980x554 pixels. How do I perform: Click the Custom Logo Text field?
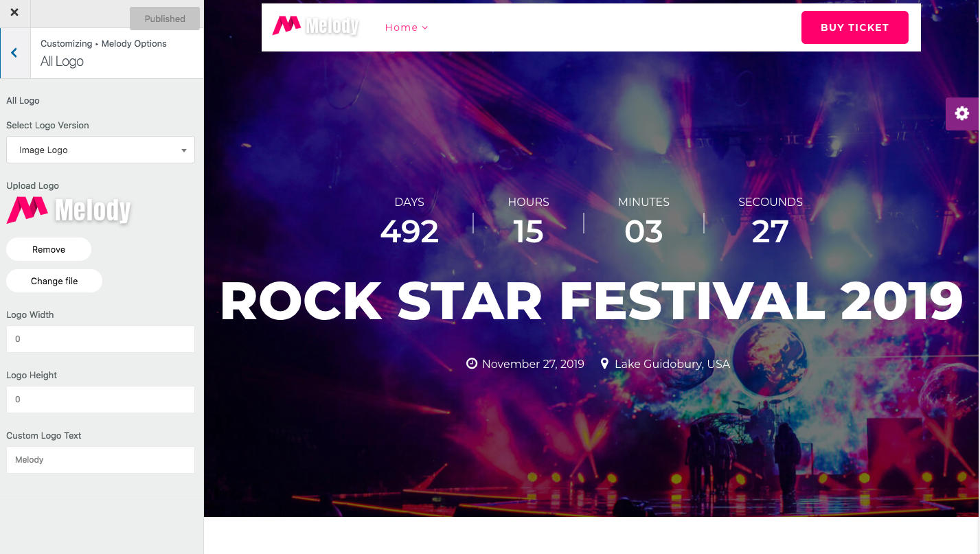[100, 460]
